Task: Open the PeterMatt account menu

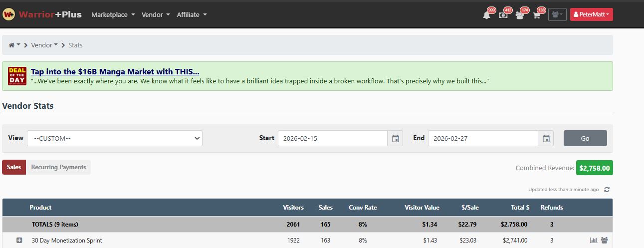Action: pos(592,14)
